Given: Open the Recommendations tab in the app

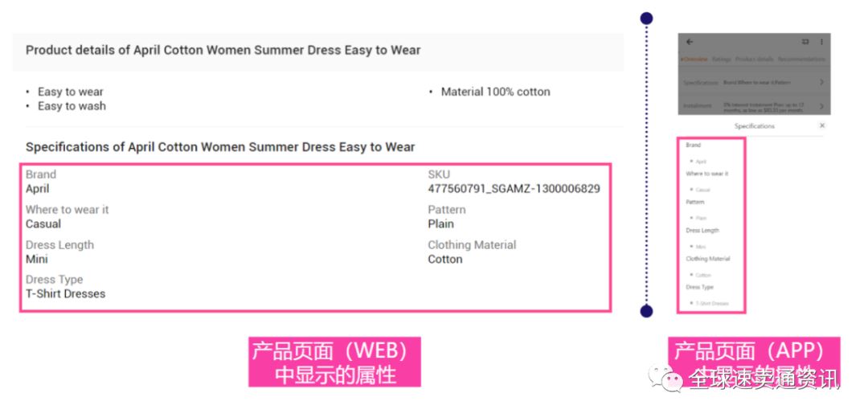Looking at the screenshot, I should [801, 59].
